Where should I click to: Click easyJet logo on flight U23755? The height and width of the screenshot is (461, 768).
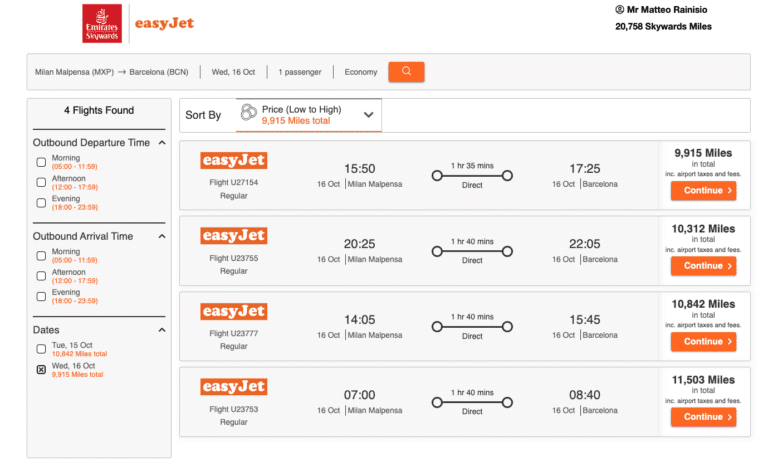pos(233,236)
